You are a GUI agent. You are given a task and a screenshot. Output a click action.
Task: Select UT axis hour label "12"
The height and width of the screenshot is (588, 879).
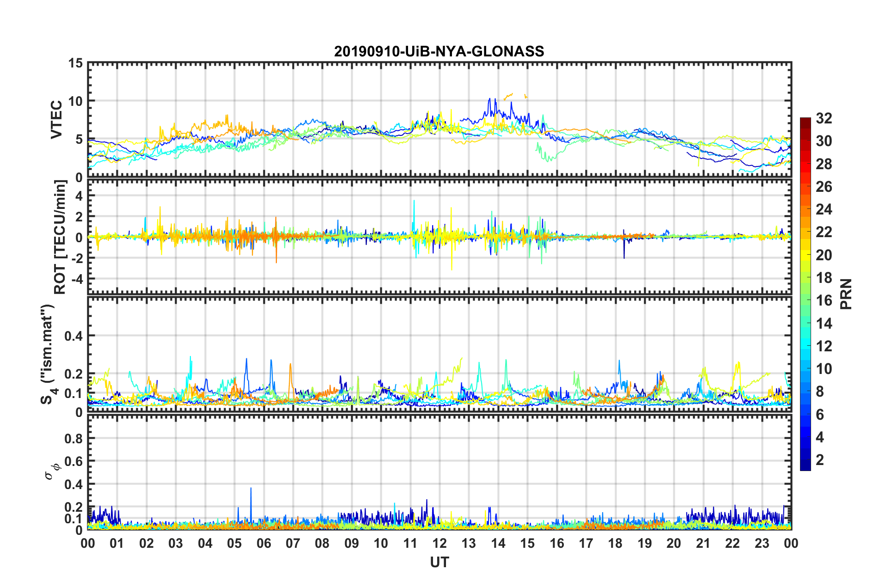click(x=439, y=543)
